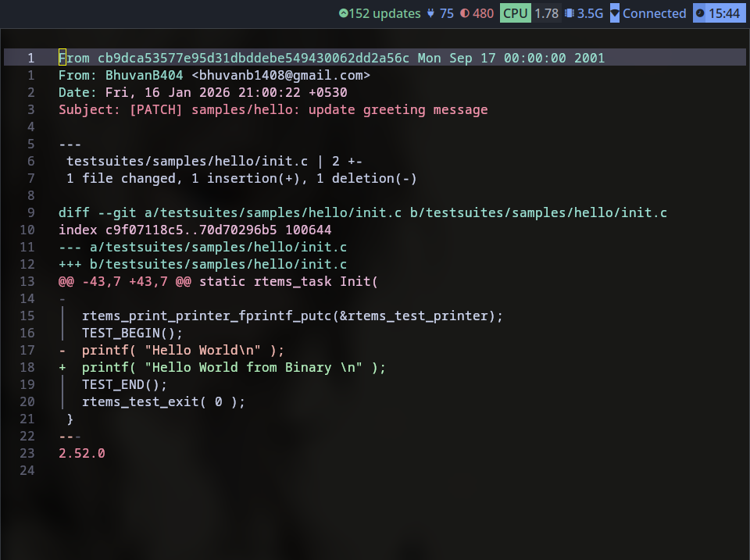Click the clock icon beside 15:44
The width and height of the screenshot is (750, 560).
click(699, 13)
